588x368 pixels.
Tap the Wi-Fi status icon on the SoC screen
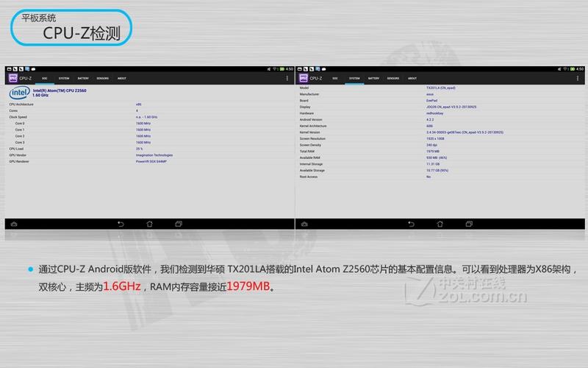click(274, 69)
